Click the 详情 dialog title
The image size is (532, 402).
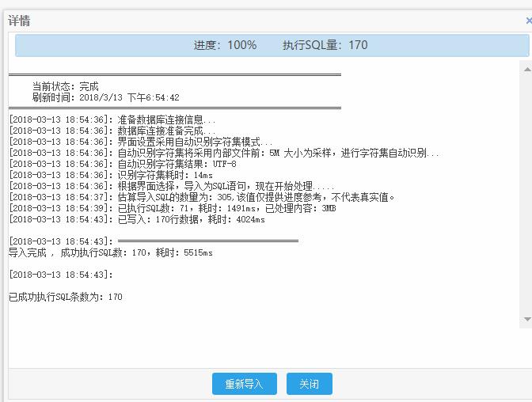[x=20, y=21]
